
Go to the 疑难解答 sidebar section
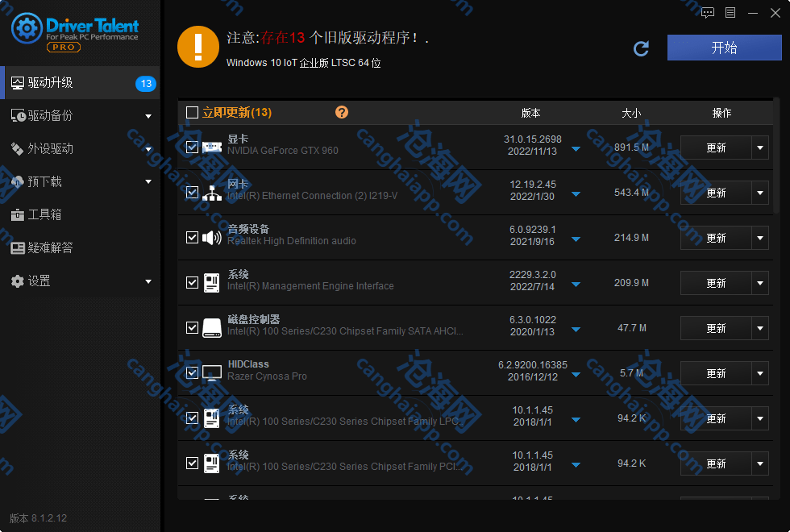50,247
